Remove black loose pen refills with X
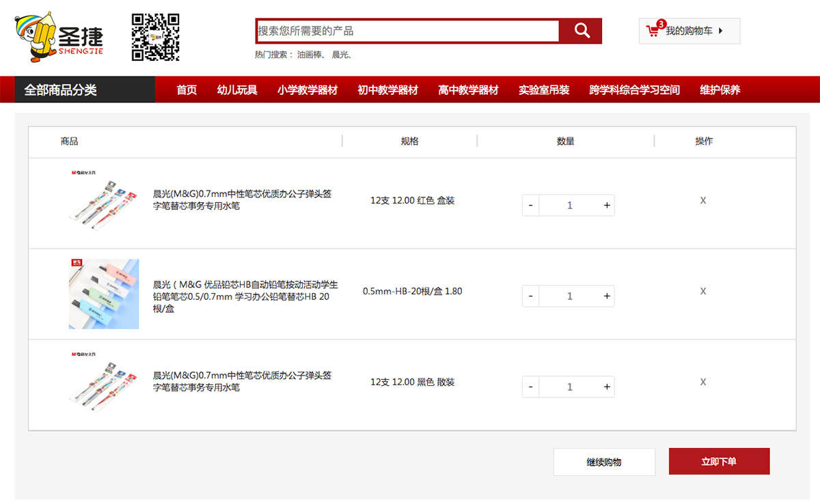Screen dimensions: 820x504 point(703,382)
